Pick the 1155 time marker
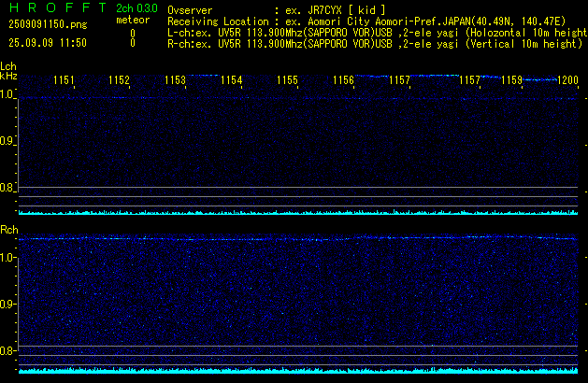588x383 pixels. coord(287,79)
